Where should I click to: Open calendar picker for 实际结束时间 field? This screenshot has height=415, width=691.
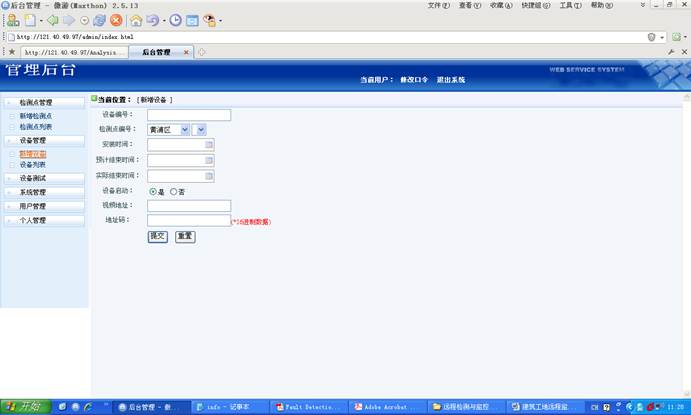point(209,176)
